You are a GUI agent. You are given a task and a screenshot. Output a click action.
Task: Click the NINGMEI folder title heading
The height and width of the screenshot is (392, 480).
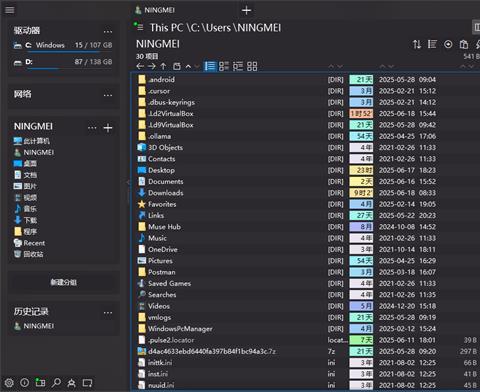(x=158, y=44)
